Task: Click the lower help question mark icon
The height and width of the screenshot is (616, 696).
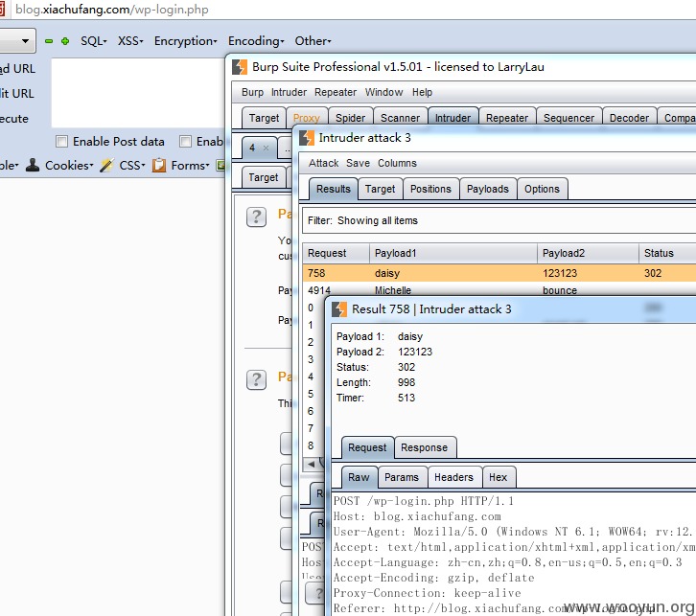Action: pyautogui.click(x=256, y=379)
